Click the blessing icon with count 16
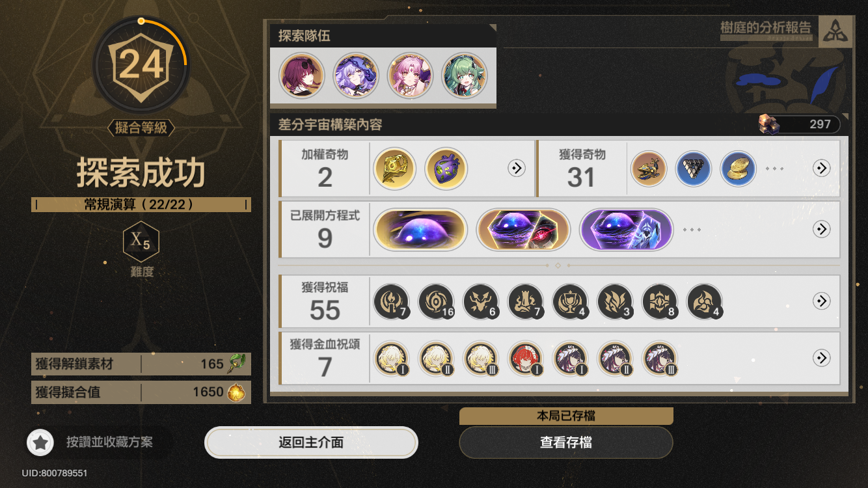 pyautogui.click(x=437, y=302)
